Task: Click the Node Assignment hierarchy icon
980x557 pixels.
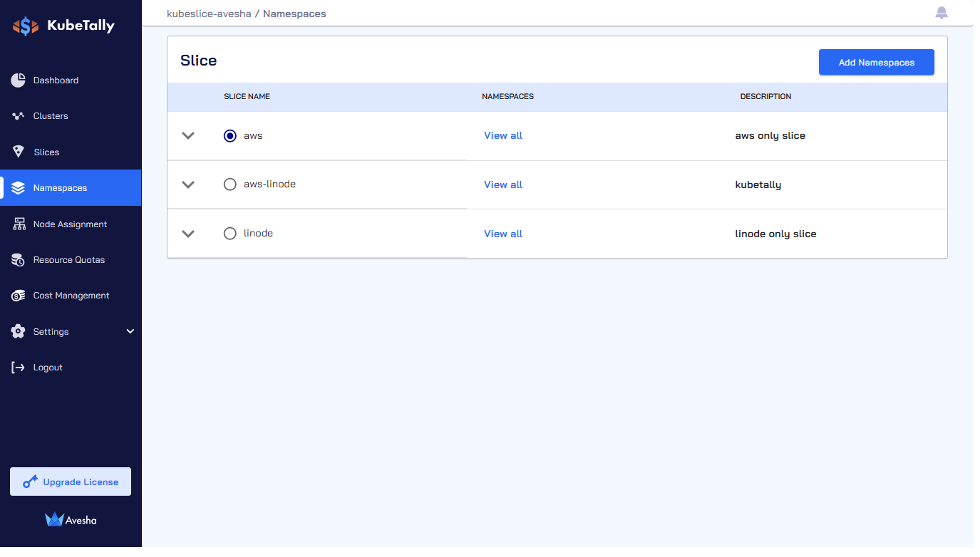Action: point(19,224)
